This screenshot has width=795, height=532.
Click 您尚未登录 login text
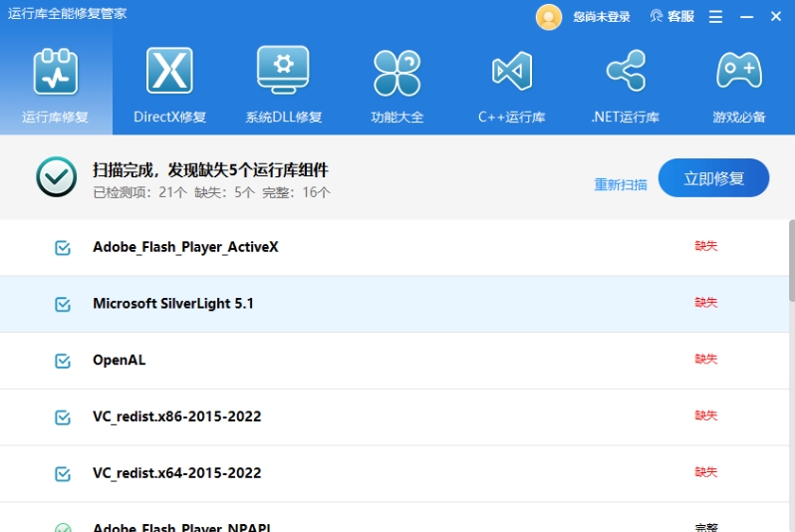tap(602, 17)
